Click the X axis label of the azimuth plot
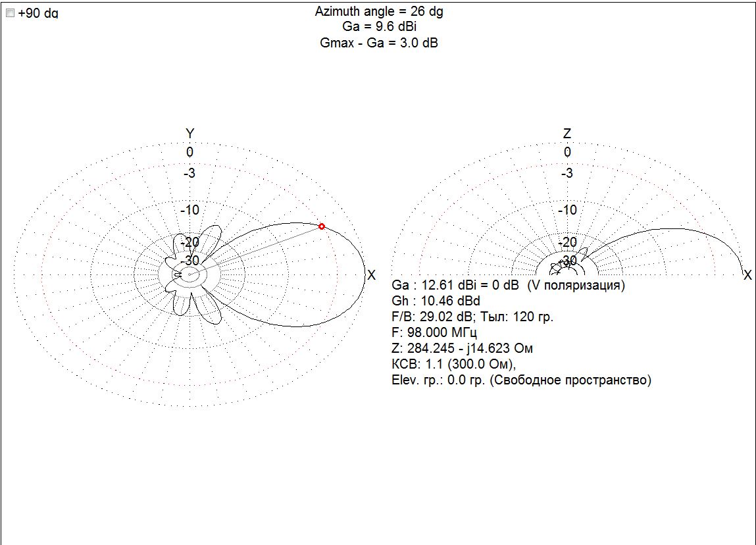 pos(371,275)
